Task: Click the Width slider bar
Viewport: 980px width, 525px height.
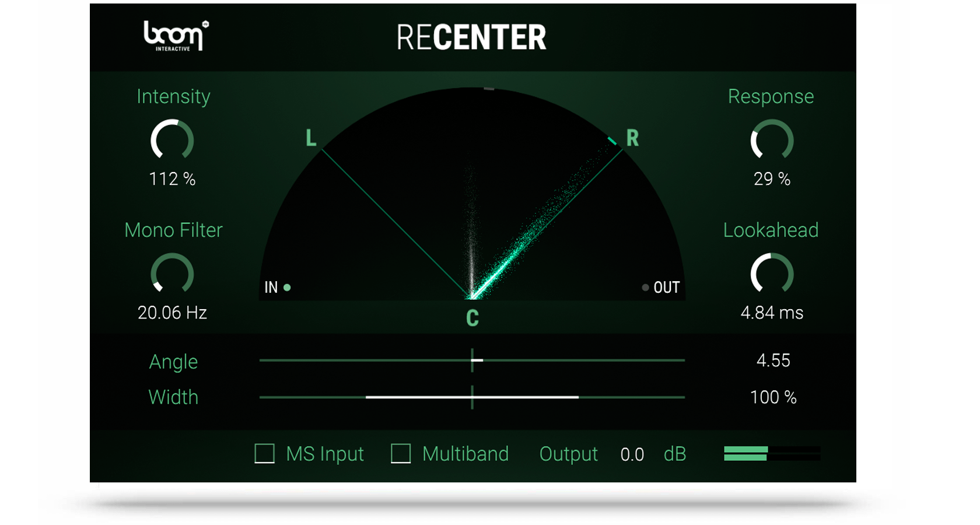Action: [x=472, y=397]
